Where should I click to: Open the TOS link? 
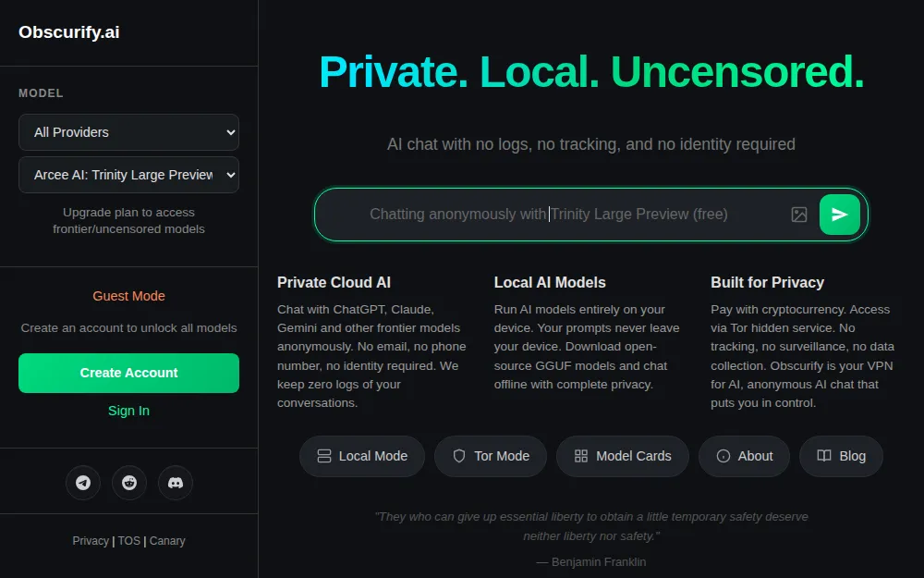tap(129, 541)
